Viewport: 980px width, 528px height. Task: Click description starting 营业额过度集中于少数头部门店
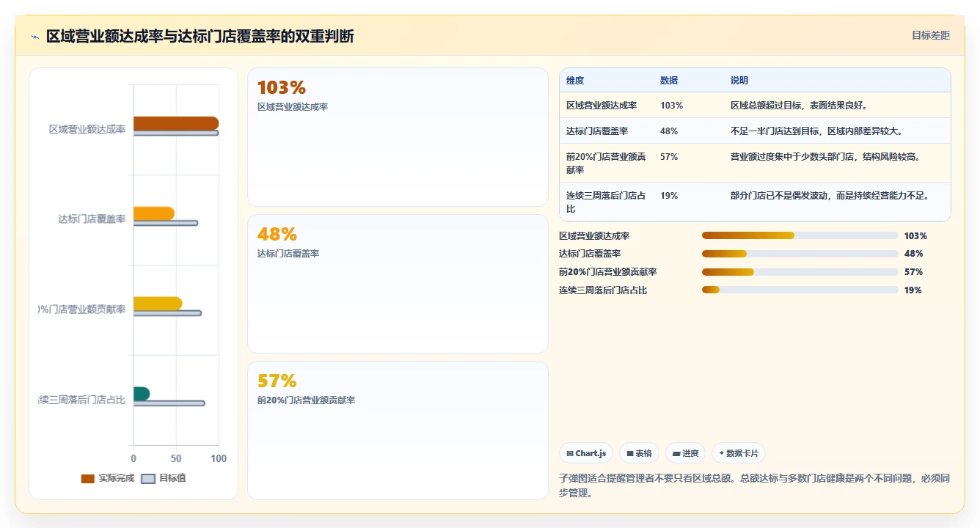click(x=825, y=157)
